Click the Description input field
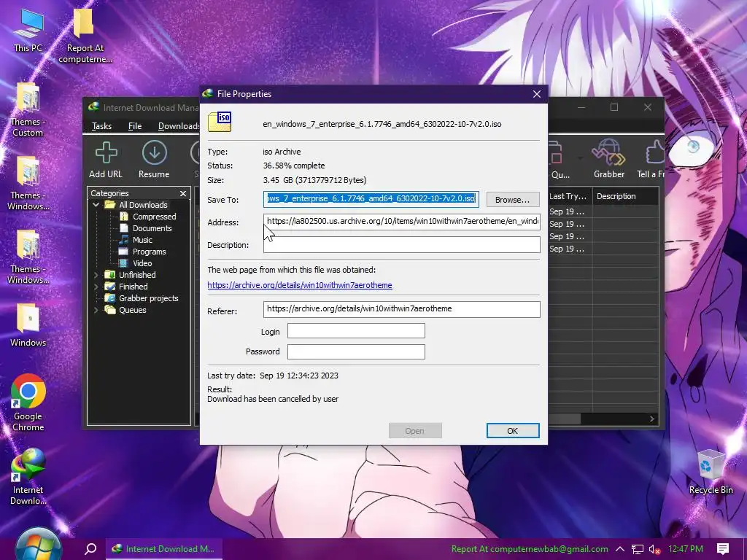This screenshot has height=560, width=747. click(x=402, y=245)
